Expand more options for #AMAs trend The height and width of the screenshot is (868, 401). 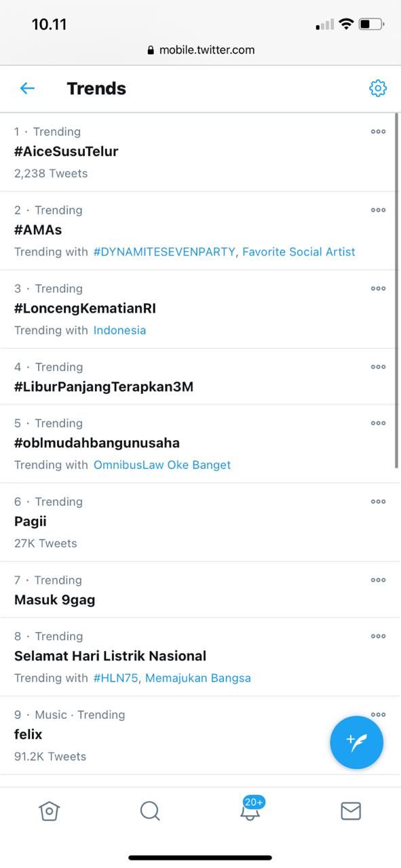tap(378, 210)
